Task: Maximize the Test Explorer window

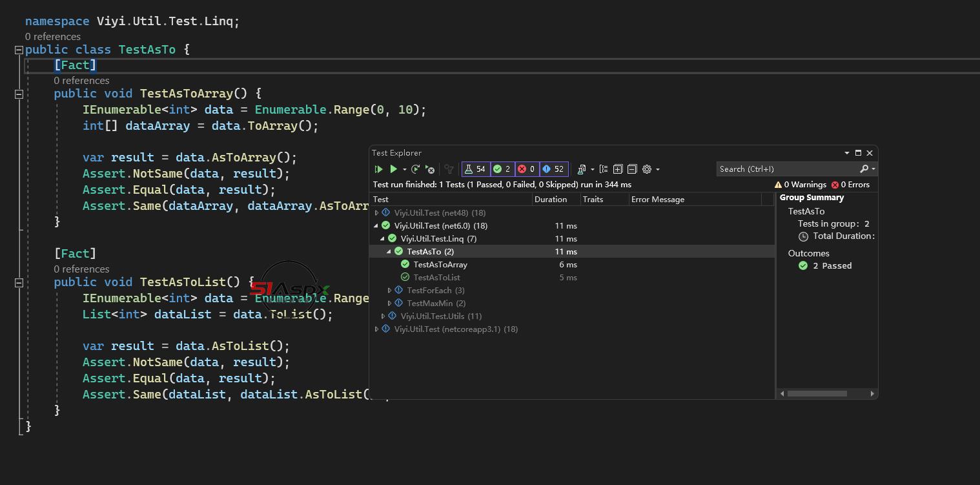Action: click(x=858, y=153)
